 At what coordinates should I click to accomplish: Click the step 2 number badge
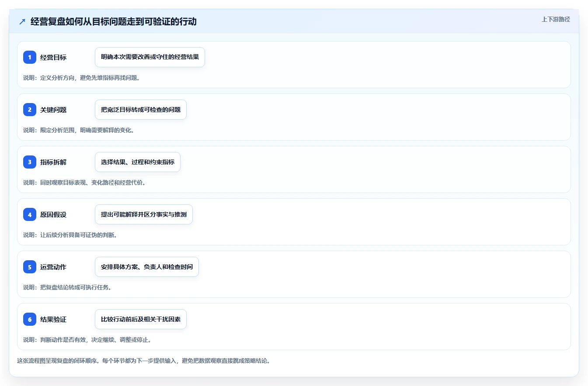pos(30,110)
